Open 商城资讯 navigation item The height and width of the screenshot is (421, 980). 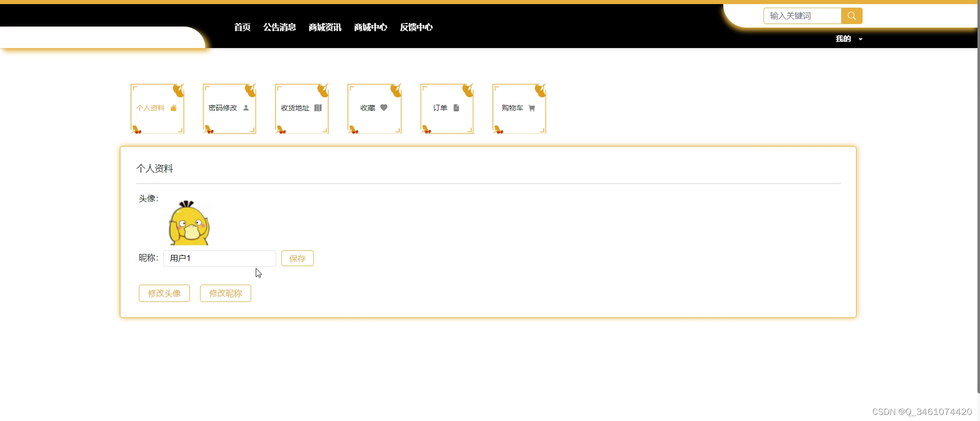coord(325,27)
